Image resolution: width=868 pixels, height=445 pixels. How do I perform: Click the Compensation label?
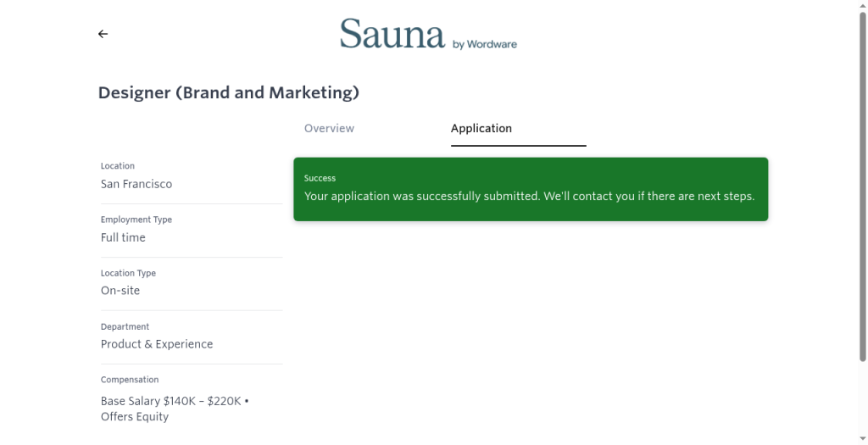pyautogui.click(x=130, y=380)
